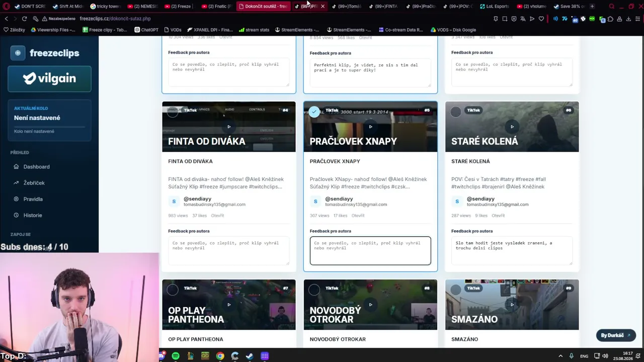This screenshot has height=362, width=644.
Task: Show hidden system tray icons
Action: click(560, 356)
